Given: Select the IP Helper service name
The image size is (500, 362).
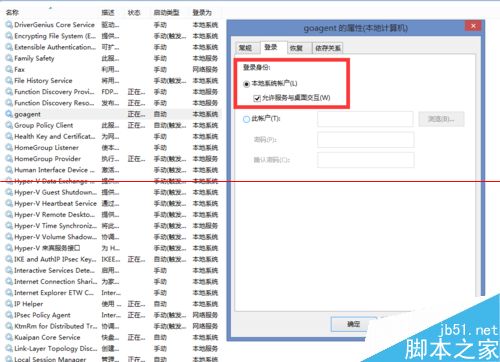Looking at the screenshot, I should [x=29, y=304].
